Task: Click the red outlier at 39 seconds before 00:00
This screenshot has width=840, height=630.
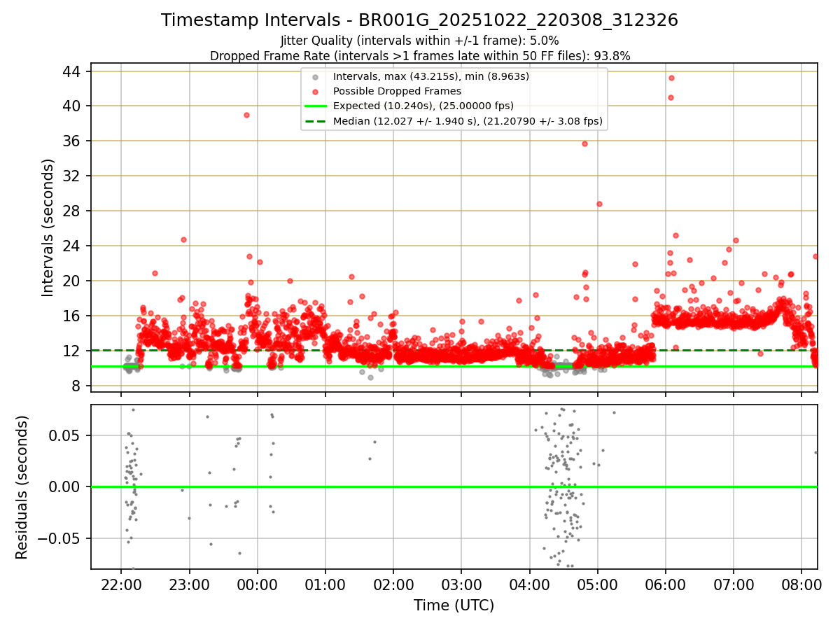Action: coord(246,115)
